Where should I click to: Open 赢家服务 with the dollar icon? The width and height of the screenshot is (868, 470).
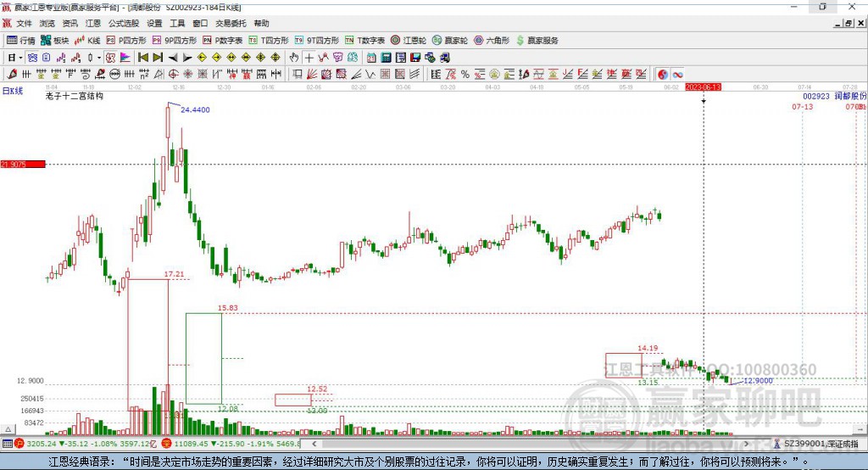537,41
